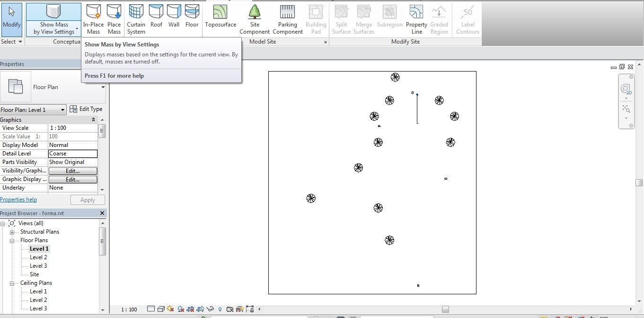The width and height of the screenshot is (644, 318).
Task: Select the Floor by face tool
Action: pos(192,17)
